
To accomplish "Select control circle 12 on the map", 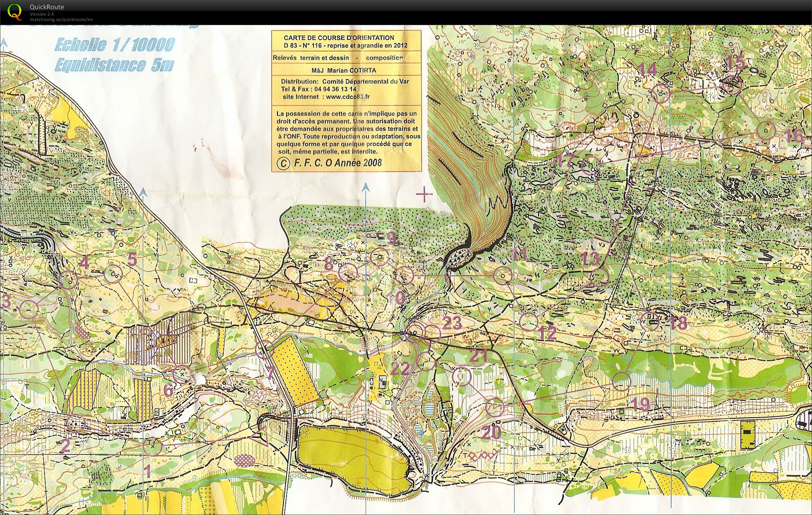I will (x=529, y=322).
